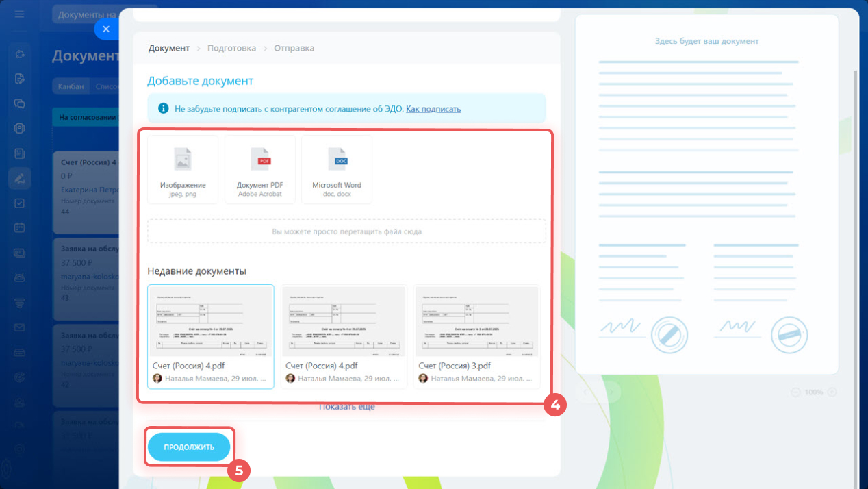Click the info icon in EDO notice
This screenshot has width=868, height=489.
163,108
